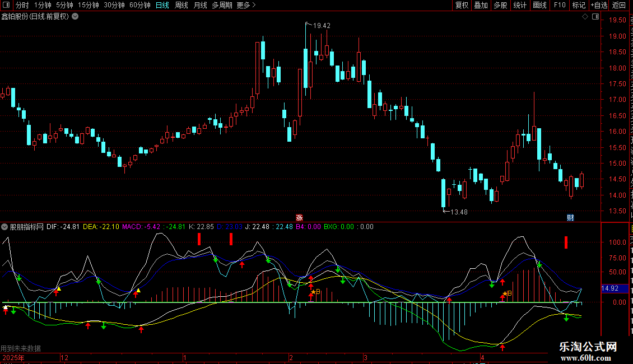Click the 股朋指标网 indicator name
This screenshot has height=364, width=633.
27,227
